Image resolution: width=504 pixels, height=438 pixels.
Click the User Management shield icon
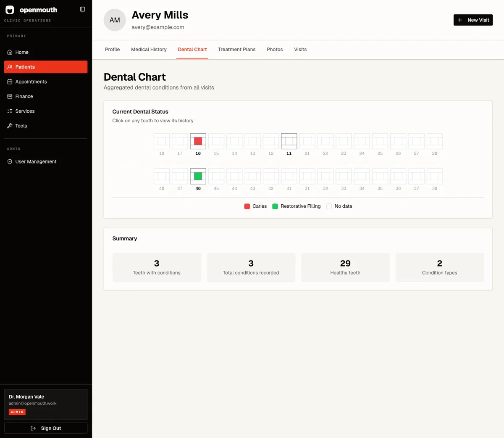point(10,161)
